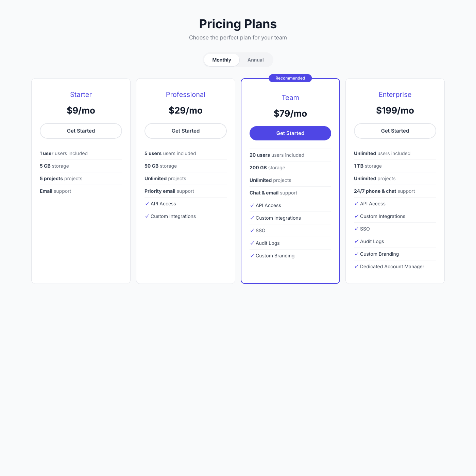Click the Recommended badge on the Team plan
Viewport: 476px width, 476px height.
[290, 78]
